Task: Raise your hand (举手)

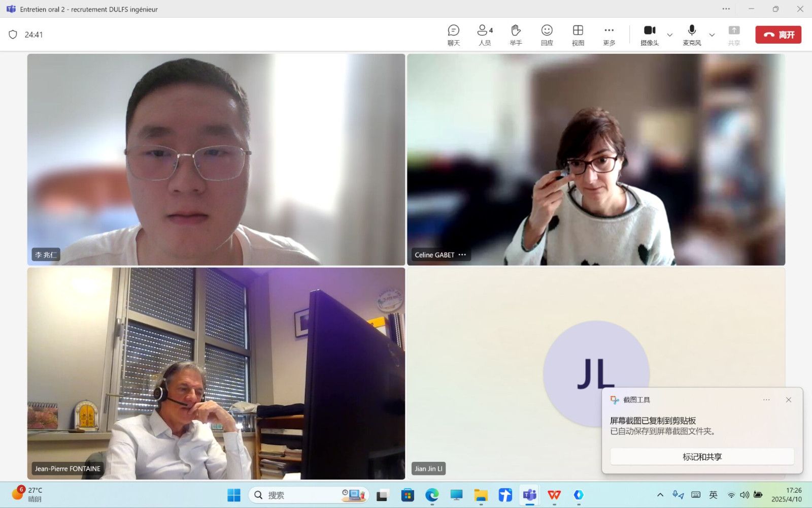Action: pos(516,35)
